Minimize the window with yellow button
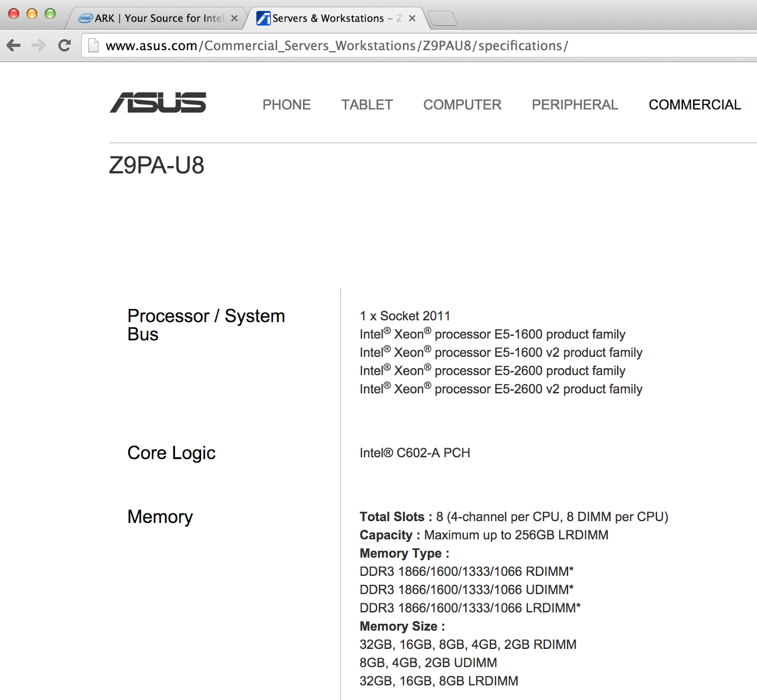The width and height of the screenshot is (757, 700). click(32, 14)
